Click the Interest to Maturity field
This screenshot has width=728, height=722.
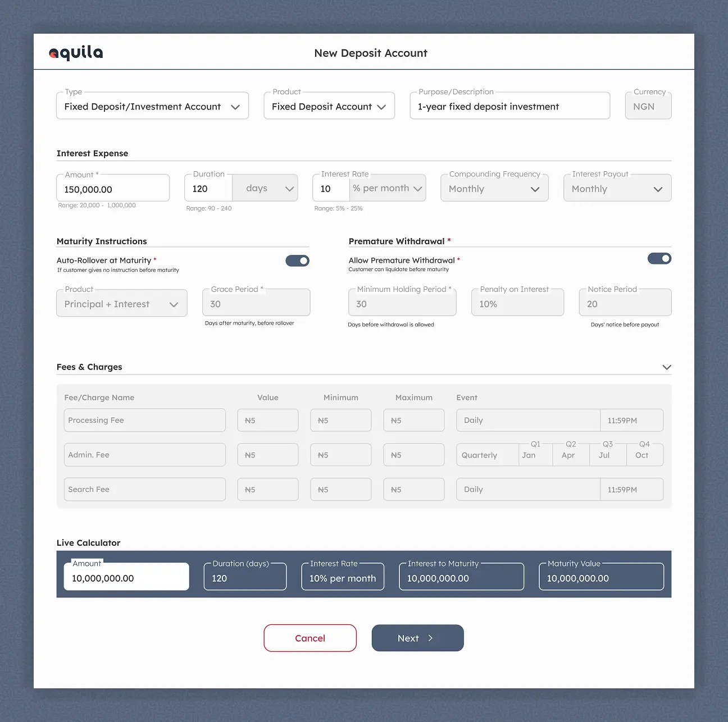coord(462,577)
